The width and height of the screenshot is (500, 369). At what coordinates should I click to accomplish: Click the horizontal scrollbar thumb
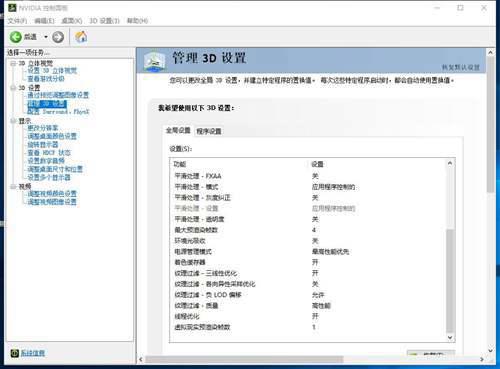244,359
